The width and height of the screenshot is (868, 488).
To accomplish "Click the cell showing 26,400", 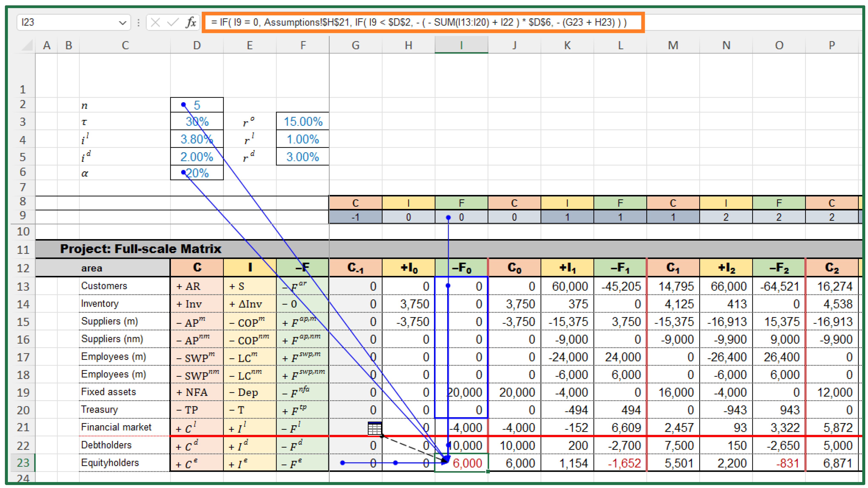I will (x=779, y=357).
